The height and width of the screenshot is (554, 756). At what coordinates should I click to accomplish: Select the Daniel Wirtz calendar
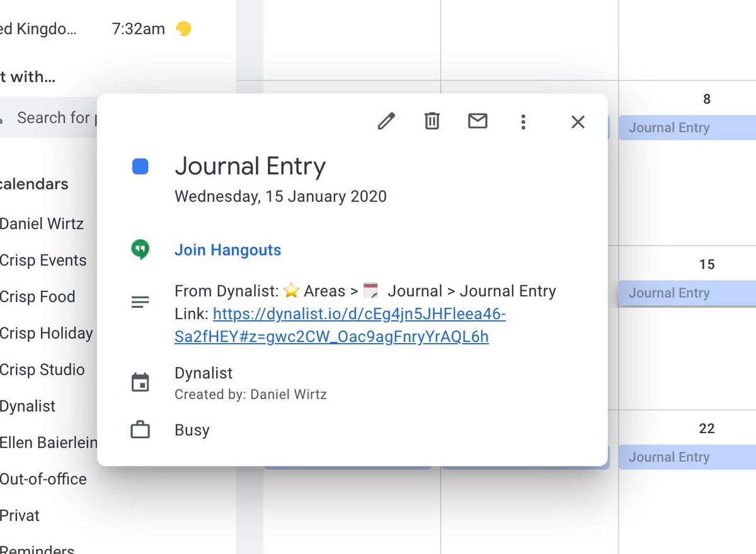(x=42, y=223)
